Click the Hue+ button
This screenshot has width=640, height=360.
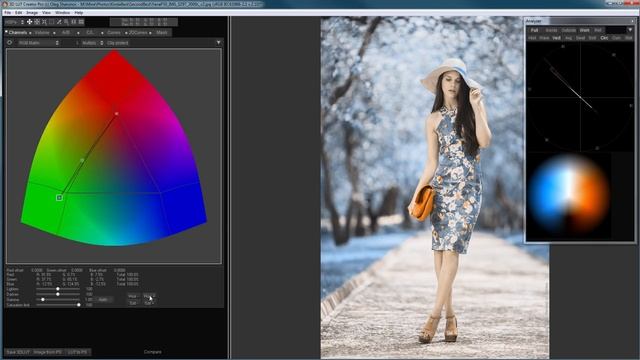149,296
